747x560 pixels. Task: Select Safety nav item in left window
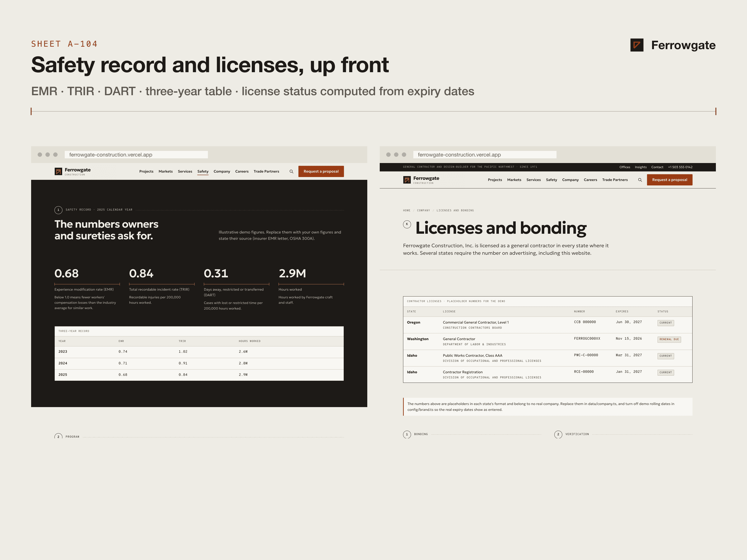(x=203, y=171)
